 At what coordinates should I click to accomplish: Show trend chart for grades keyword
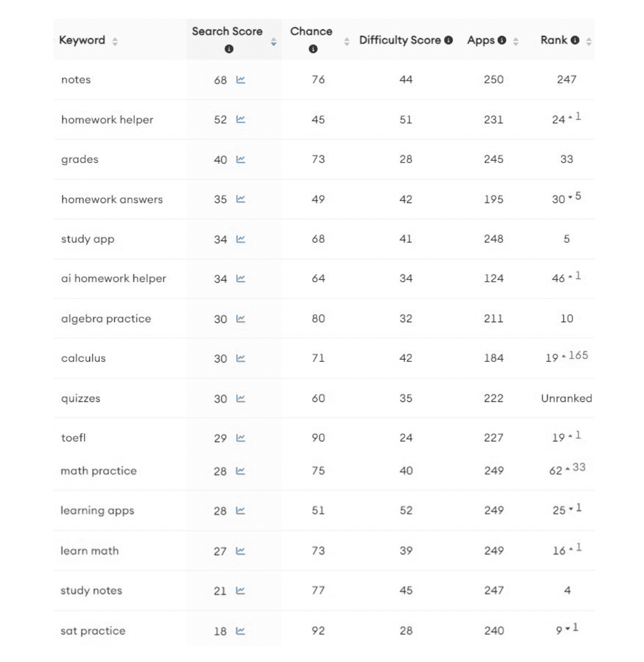(x=241, y=159)
